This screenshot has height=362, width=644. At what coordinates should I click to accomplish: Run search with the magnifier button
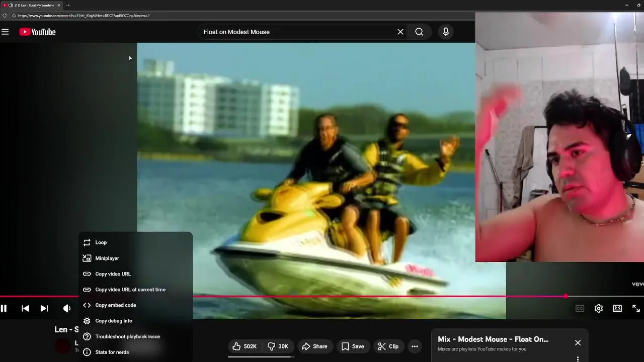click(x=419, y=32)
